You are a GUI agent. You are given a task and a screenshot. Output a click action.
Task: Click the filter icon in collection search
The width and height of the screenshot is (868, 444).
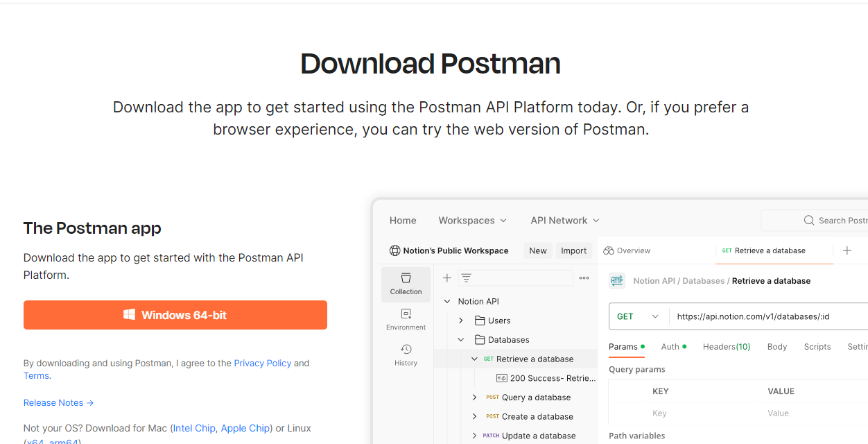click(467, 277)
